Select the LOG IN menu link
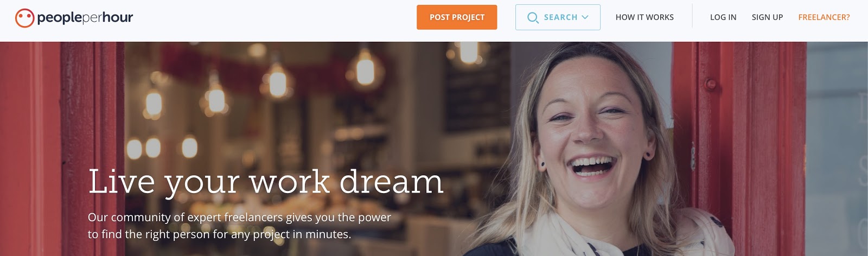The height and width of the screenshot is (256, 868). tap(723, 17)
